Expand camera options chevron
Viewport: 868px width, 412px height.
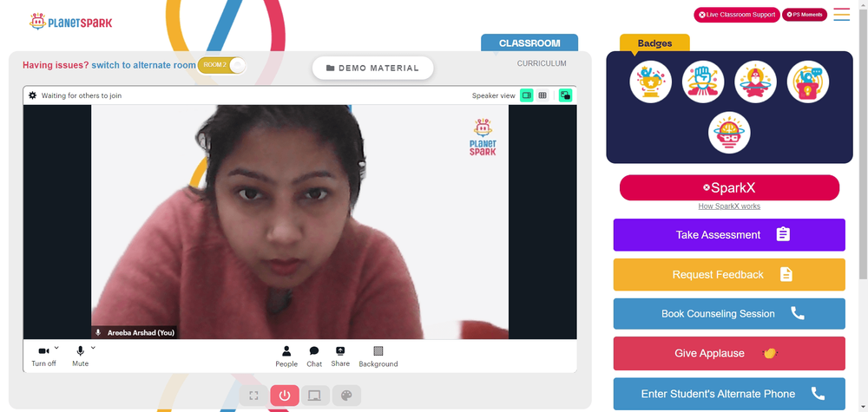tap(56, 347)
